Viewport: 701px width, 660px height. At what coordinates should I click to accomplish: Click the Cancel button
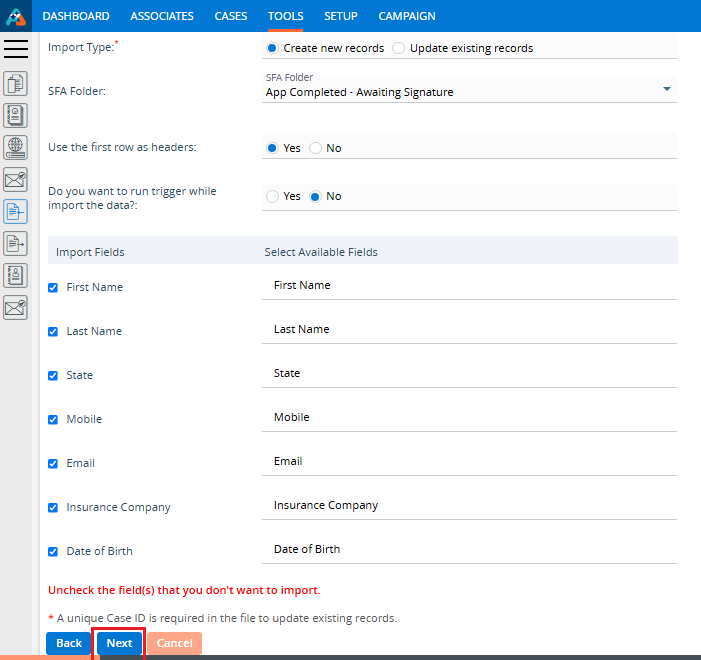pyautogui.click(x=174, y=643)
